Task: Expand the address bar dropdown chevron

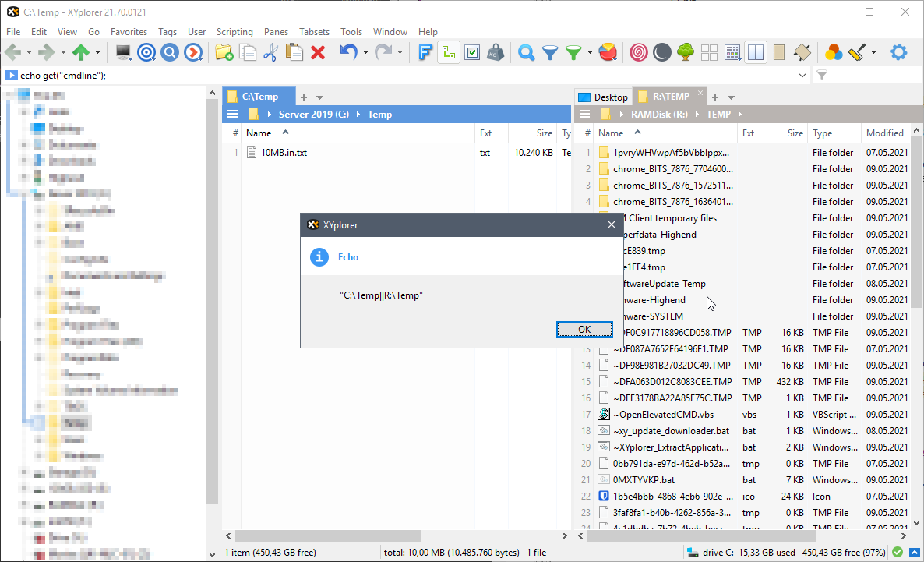Action: [x=803, y=76]
